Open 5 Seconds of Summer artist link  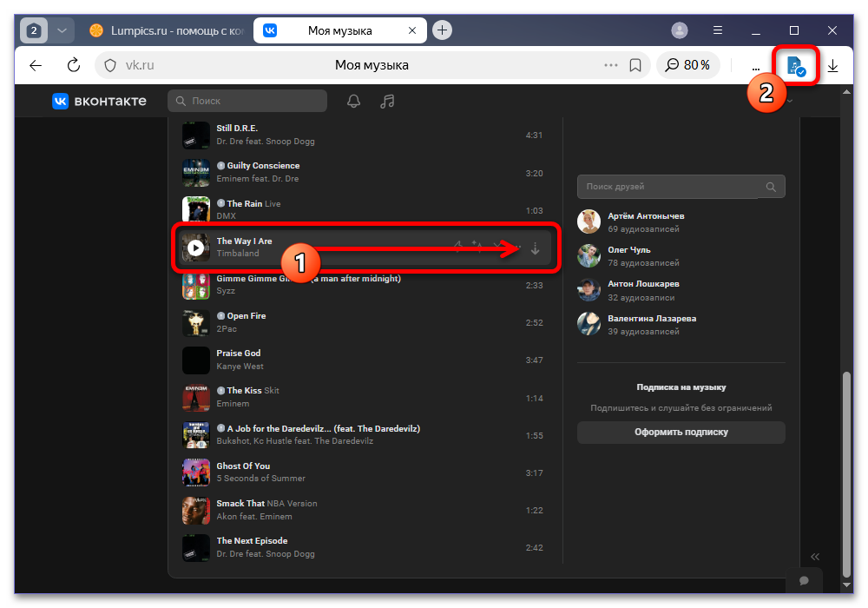260,479
